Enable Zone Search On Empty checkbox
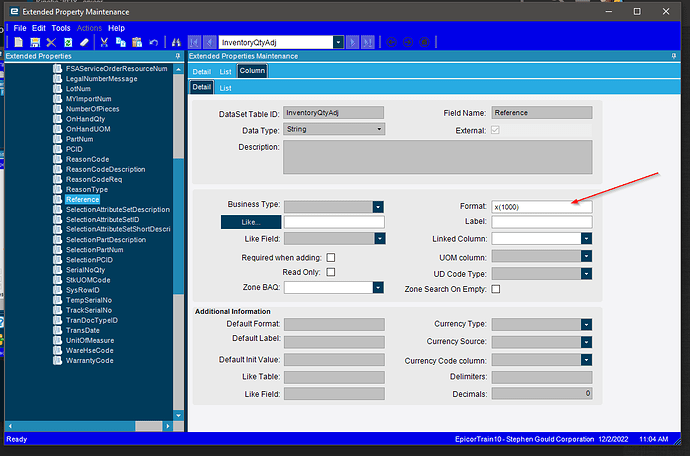 tap(495, 289)
